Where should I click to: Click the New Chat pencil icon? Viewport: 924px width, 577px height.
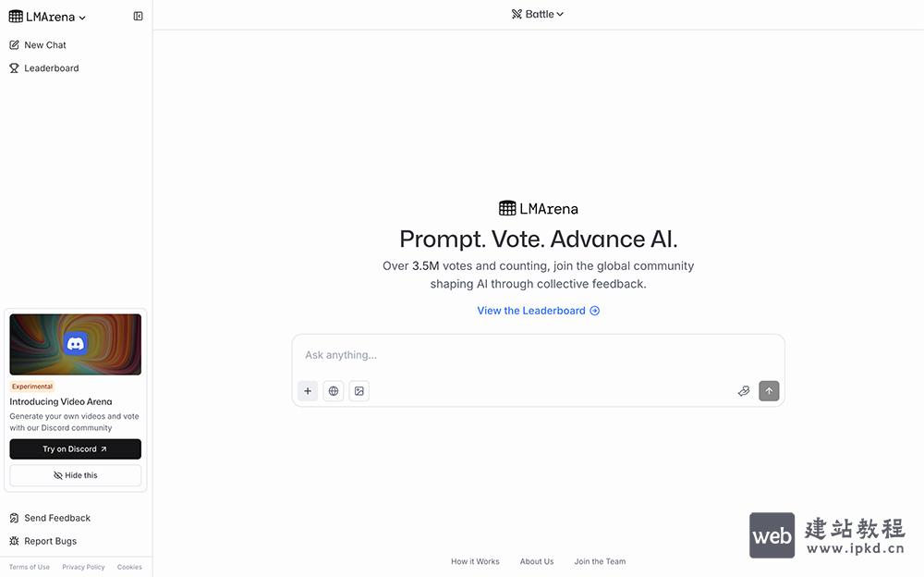[14, 44]
